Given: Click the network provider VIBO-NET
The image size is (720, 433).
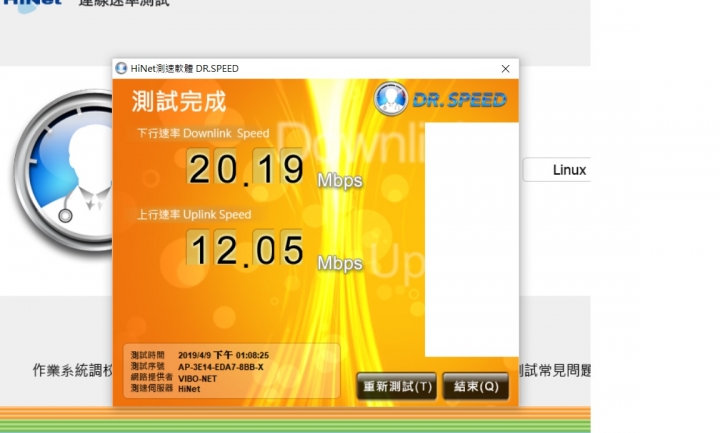Looking at the screenshot, I should click(x=197, y=379).
